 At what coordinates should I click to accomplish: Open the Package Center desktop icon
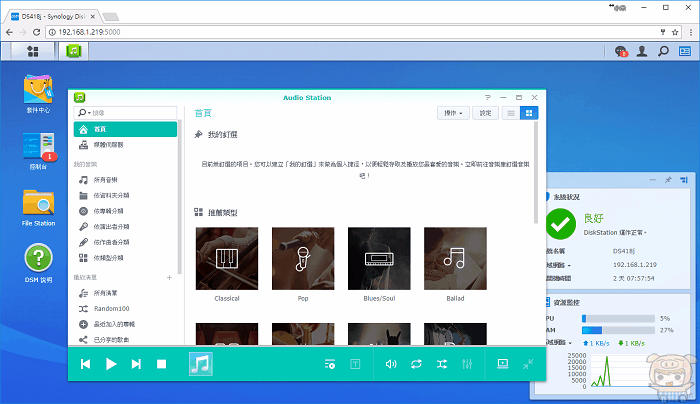pos(38,94)
